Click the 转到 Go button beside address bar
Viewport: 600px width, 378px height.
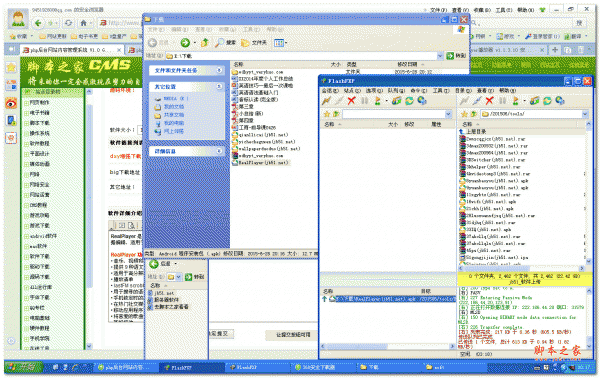457,56
